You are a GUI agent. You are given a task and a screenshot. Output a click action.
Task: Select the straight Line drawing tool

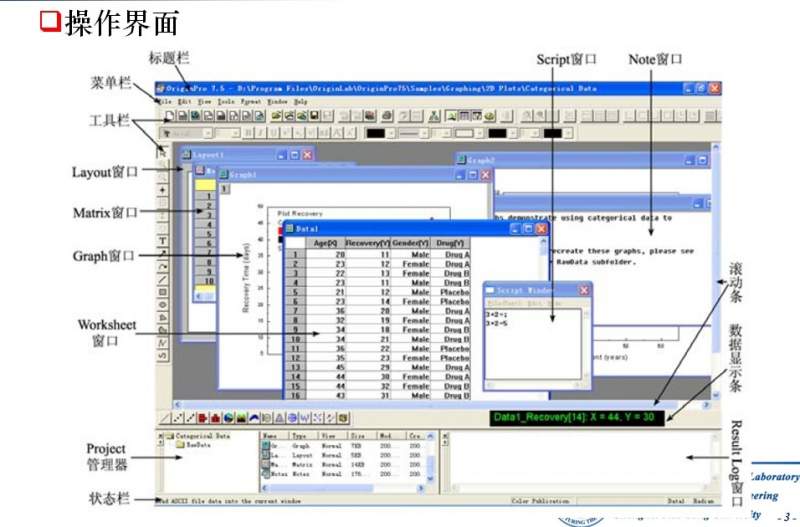tap(162, 280)
